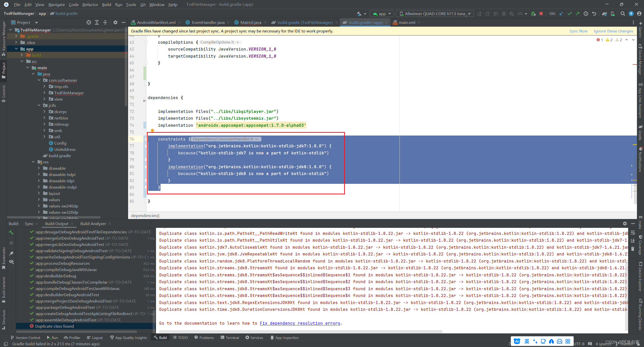
Task: Click Git Push arrow icon
Action: (x=578, y=14)
